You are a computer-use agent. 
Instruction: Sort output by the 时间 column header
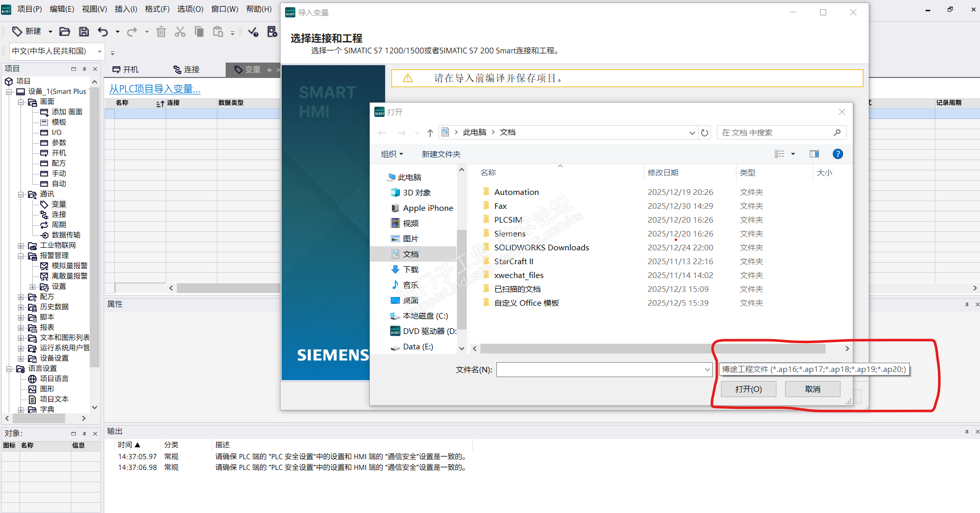[129, 445]
